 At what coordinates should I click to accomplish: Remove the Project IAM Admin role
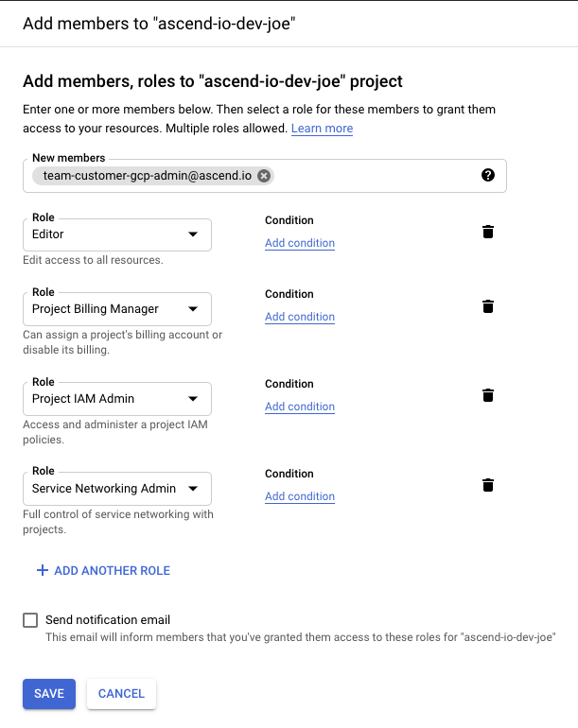click(488, 395)
